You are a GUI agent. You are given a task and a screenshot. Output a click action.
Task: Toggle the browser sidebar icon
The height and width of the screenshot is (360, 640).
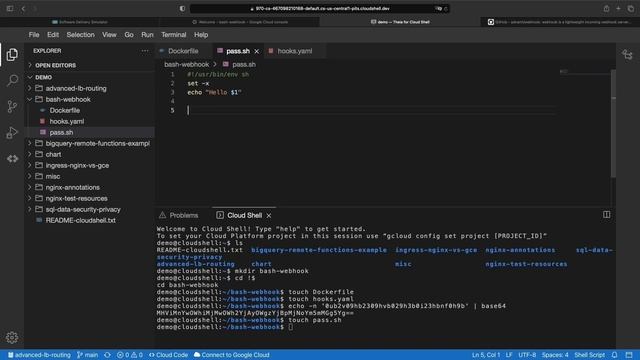tap(10, 9)
